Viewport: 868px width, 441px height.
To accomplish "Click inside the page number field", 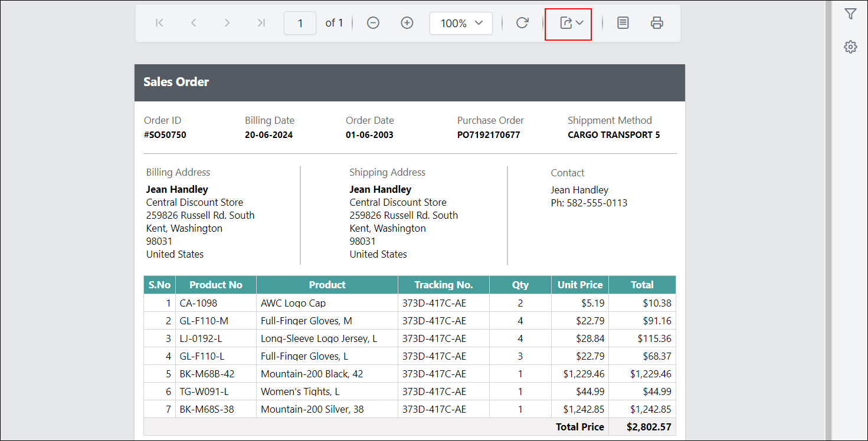I will pyautogui.click(x=300, y=23).
